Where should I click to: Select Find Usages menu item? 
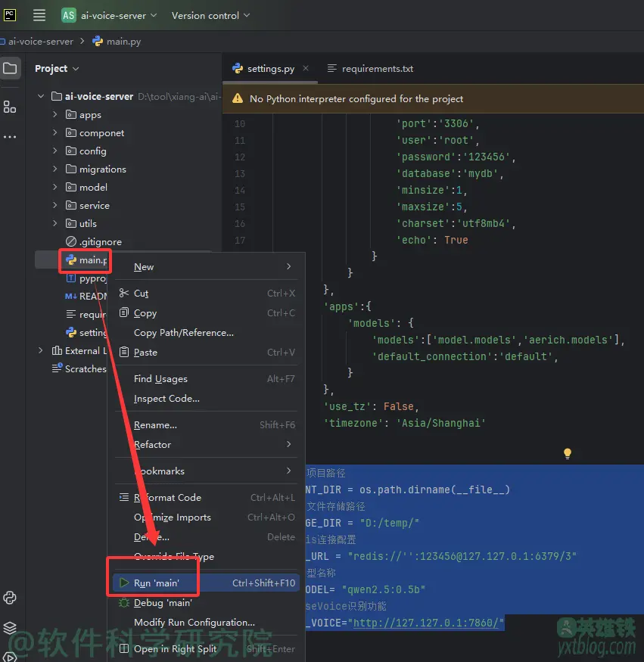pyautogui.click(x=207, y=379)
